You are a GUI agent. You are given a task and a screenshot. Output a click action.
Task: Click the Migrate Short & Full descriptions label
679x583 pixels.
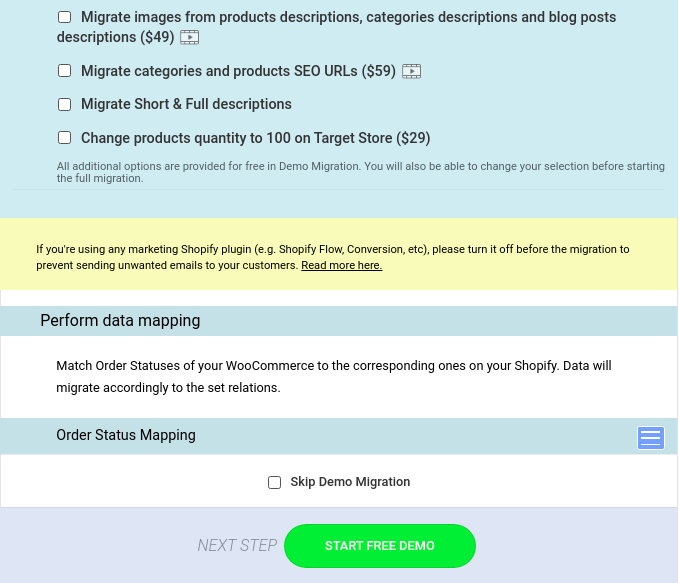coord(186,104)
